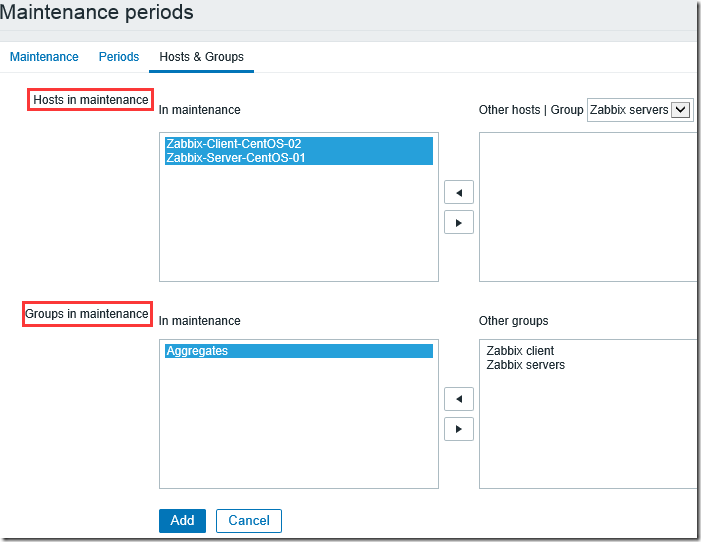Screen dimensions: 701x542
Task: Switch to the Periods tab
Action: click(119, 57)
